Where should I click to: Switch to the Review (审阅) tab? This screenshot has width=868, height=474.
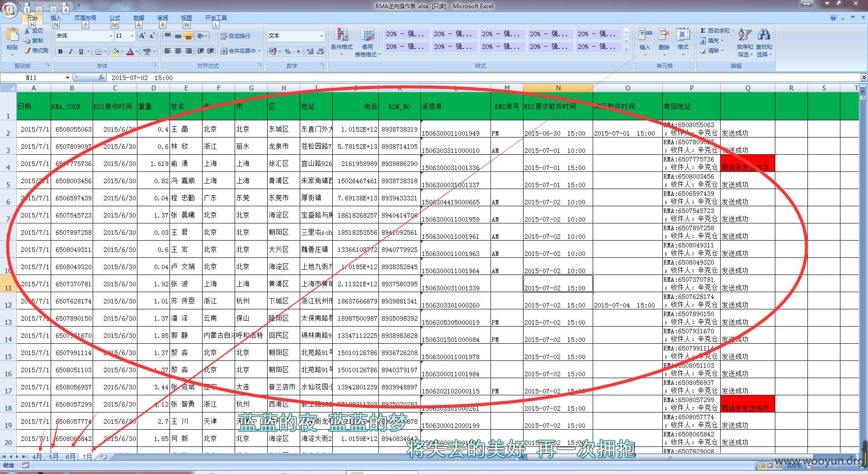[163, 18]
